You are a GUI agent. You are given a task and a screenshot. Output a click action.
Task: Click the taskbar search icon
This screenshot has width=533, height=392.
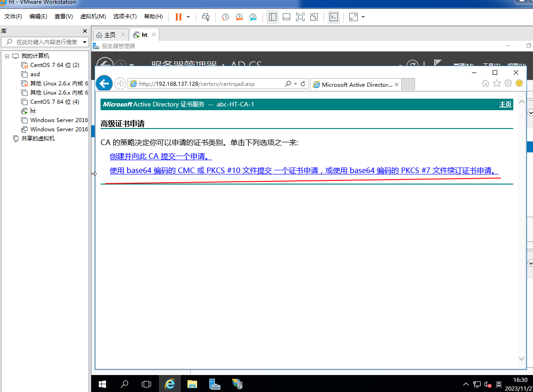click(x=124, y=384)
